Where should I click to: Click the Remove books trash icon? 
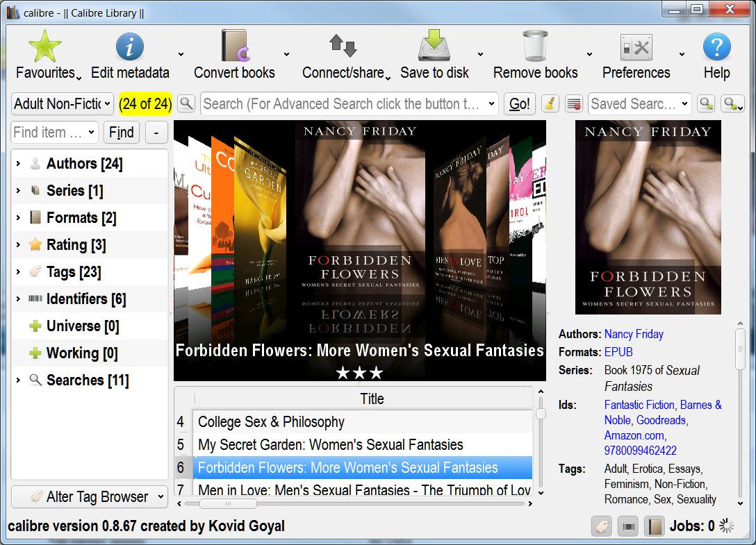(535, 46)
